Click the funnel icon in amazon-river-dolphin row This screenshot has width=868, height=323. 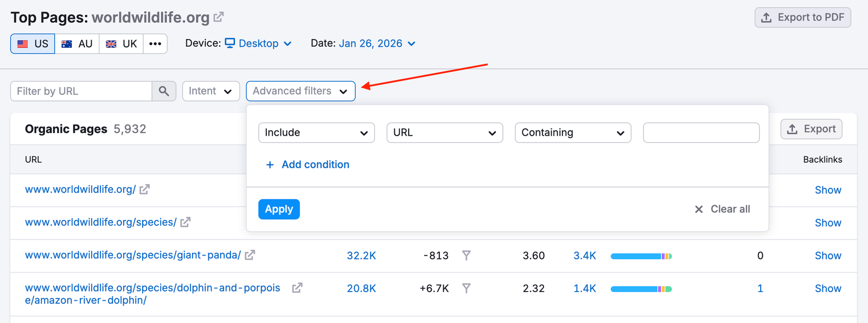pos(466,288)
